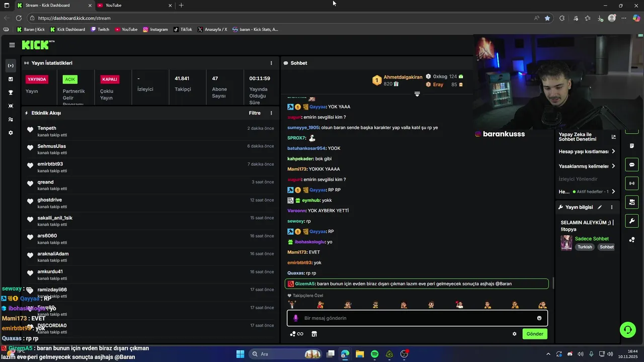
Task: Open the TikTok bookmark
Action: 183,30
